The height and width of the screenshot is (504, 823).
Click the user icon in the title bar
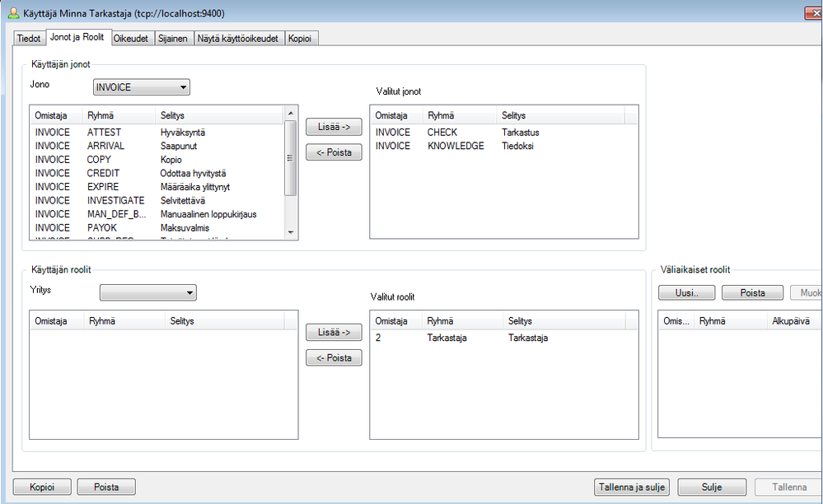click(x=14, y=13)
